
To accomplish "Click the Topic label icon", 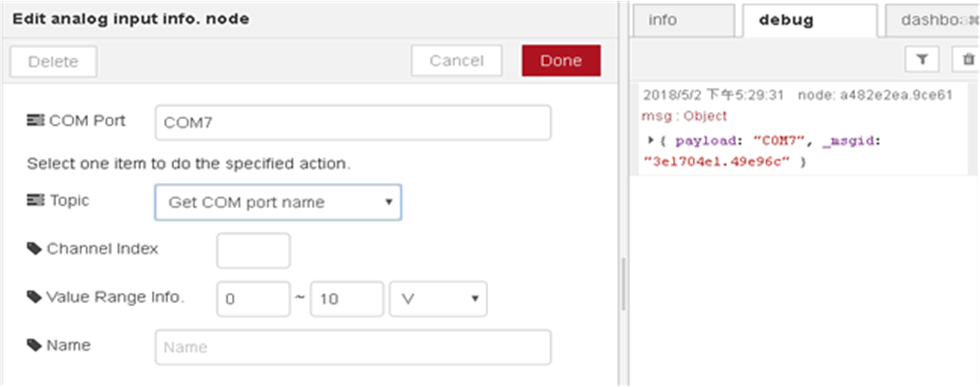I will (35, 201).
